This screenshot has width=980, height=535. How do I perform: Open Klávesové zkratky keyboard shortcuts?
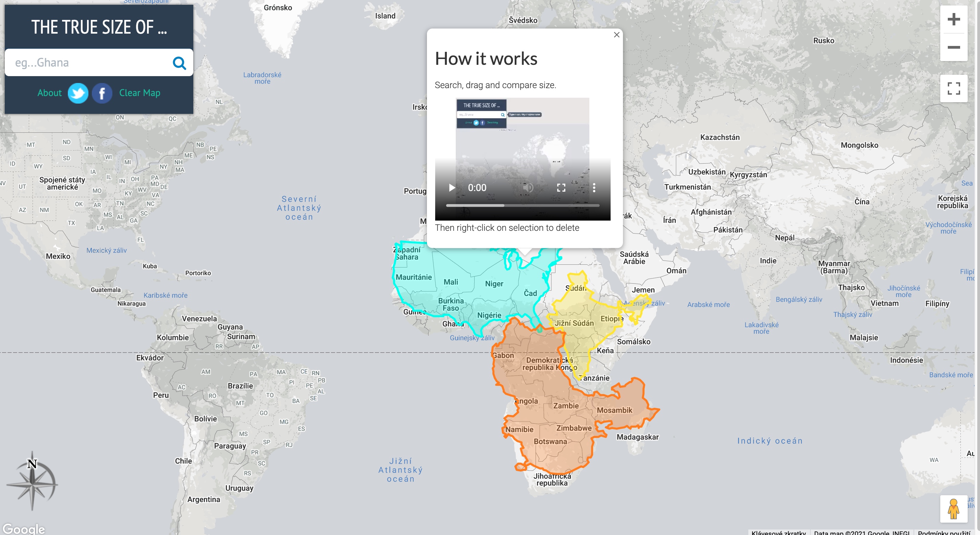pos(779,532)
